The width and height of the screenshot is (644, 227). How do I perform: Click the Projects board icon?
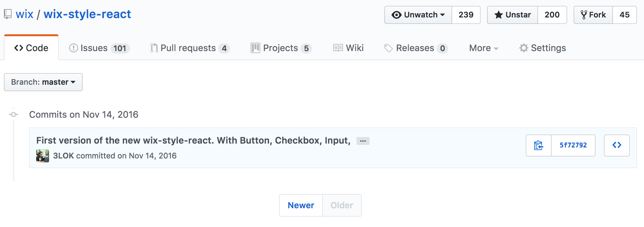(255, 48)
